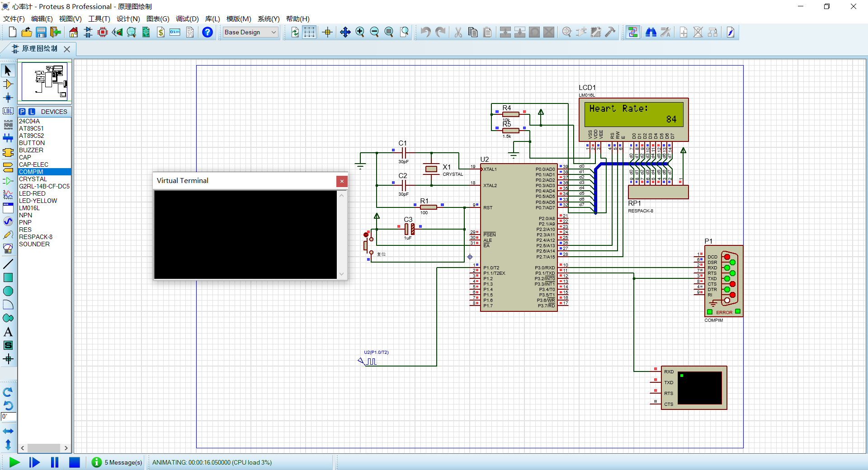The height and width of the screenshot is (470, 868).
Task: Close the 原理图绘制 tab
Action: (x=67, y=49)
